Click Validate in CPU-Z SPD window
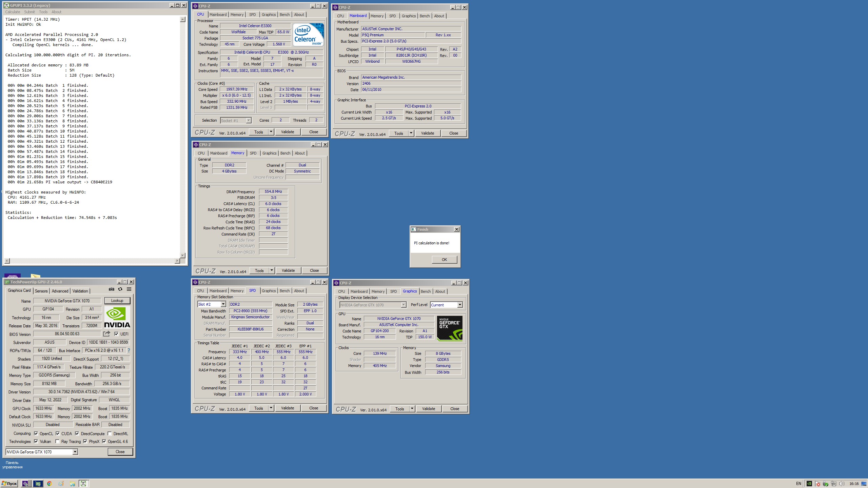868x488 pixels. [x=288, y=408]
